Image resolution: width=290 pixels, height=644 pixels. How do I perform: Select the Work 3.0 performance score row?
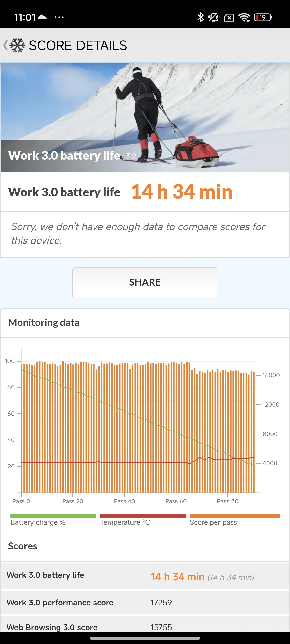pyautogui.click(x=145, y=603)
